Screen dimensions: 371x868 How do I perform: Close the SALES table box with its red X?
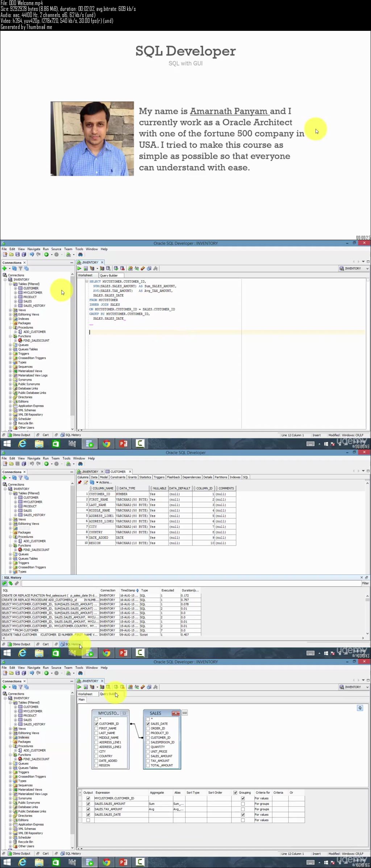click(176, 713)
